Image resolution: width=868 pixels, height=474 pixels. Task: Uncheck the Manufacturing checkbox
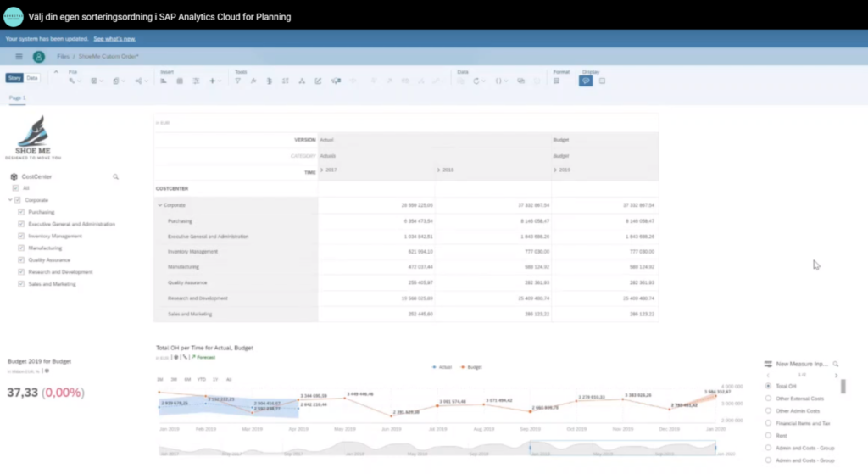point(21,248)
